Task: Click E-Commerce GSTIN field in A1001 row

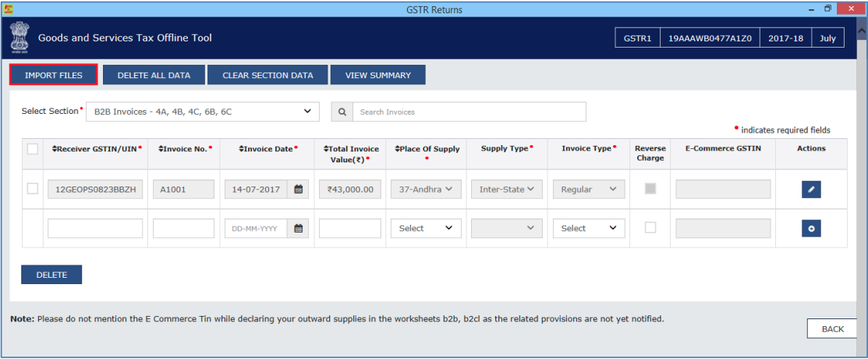Action: [x=723, y=190]
